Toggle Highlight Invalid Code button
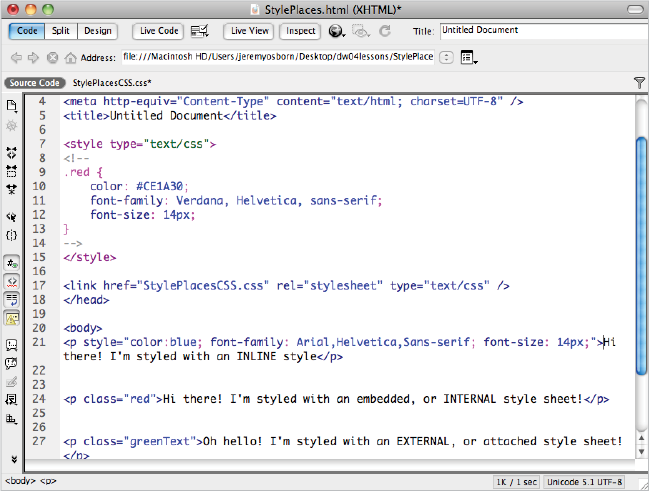Viewport: 653px width, 491px height. (x=12, y=282)
